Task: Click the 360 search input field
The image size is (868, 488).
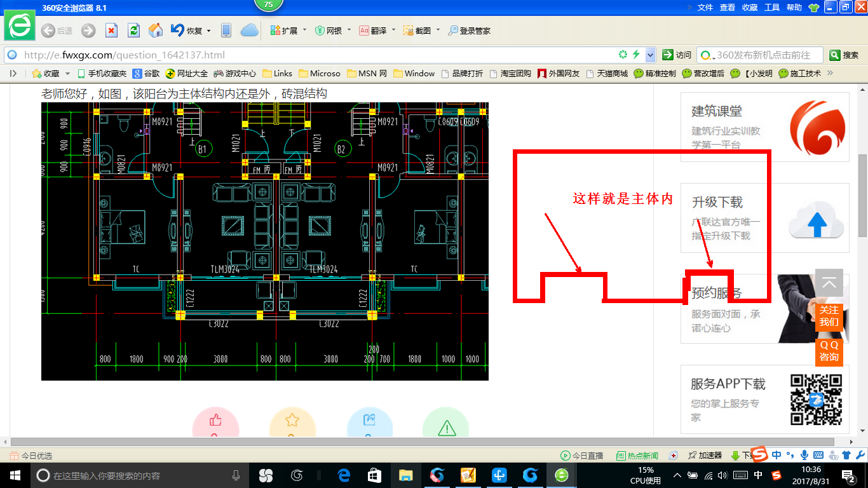Action: tap(760, 55)
